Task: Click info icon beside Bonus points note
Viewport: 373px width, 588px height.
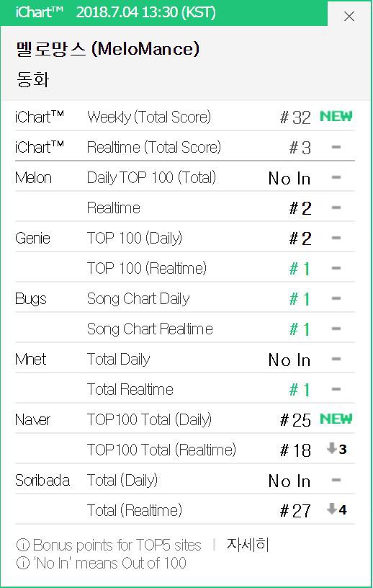Action: click(x=23, y=545)
